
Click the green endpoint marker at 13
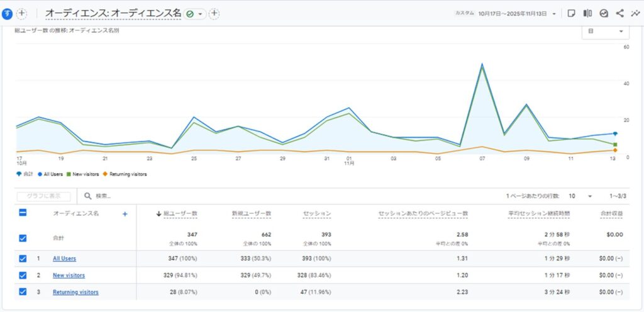coord(615,145)
